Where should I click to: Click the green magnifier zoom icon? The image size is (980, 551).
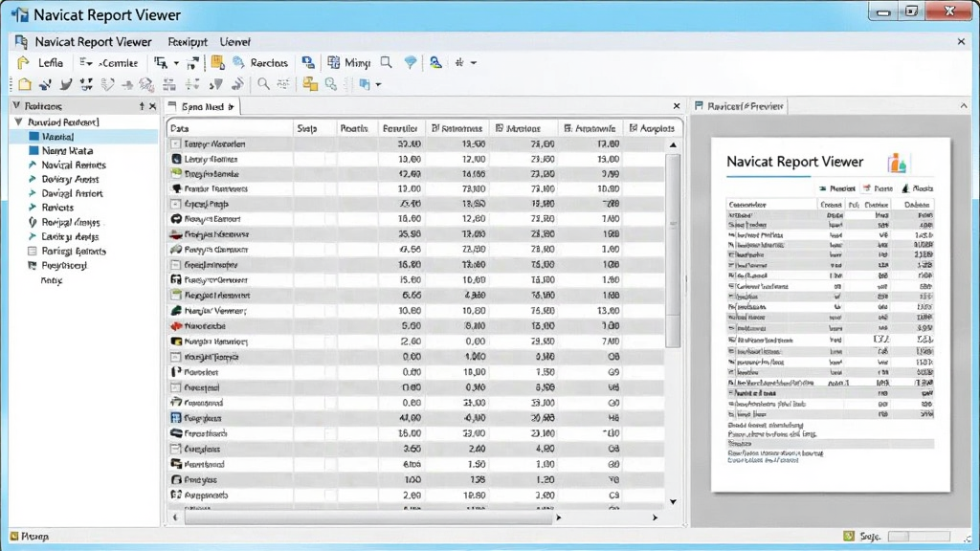(x=330, y=84)
